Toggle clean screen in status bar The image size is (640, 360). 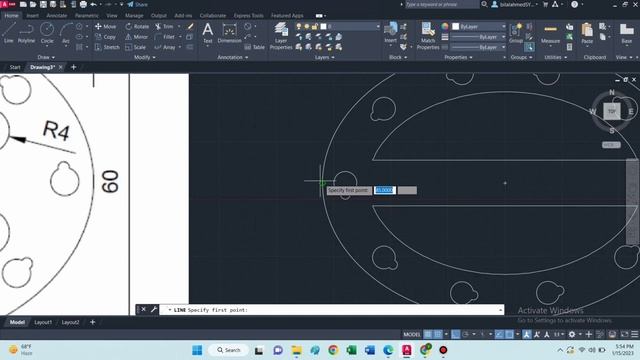[624, 334]
